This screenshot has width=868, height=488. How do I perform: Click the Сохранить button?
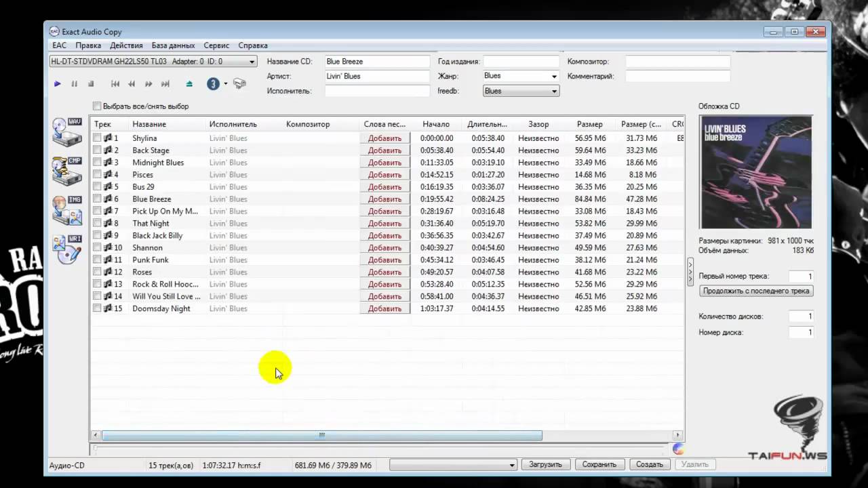[599, 464]
